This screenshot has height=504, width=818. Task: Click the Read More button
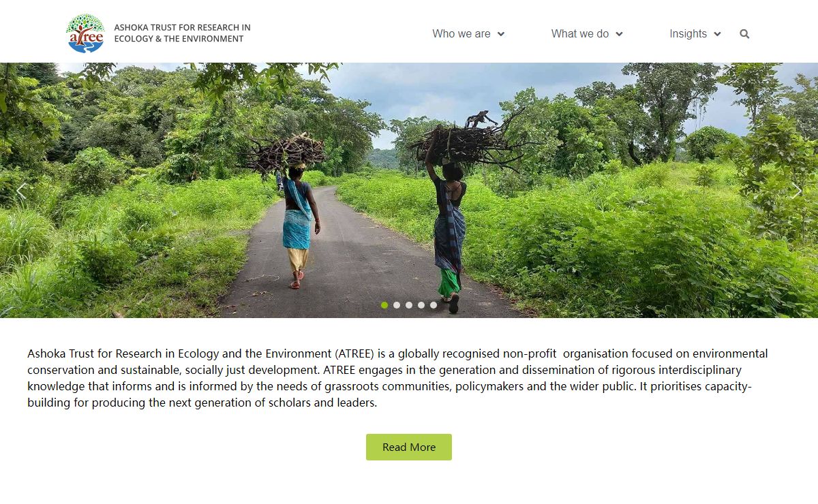coord(409,447)
